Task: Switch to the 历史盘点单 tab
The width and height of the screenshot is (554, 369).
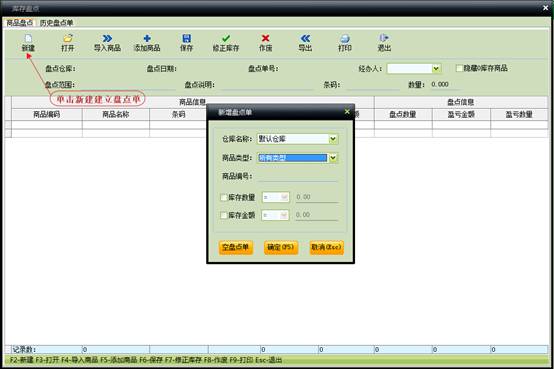Action: click(x=56, y=23)
